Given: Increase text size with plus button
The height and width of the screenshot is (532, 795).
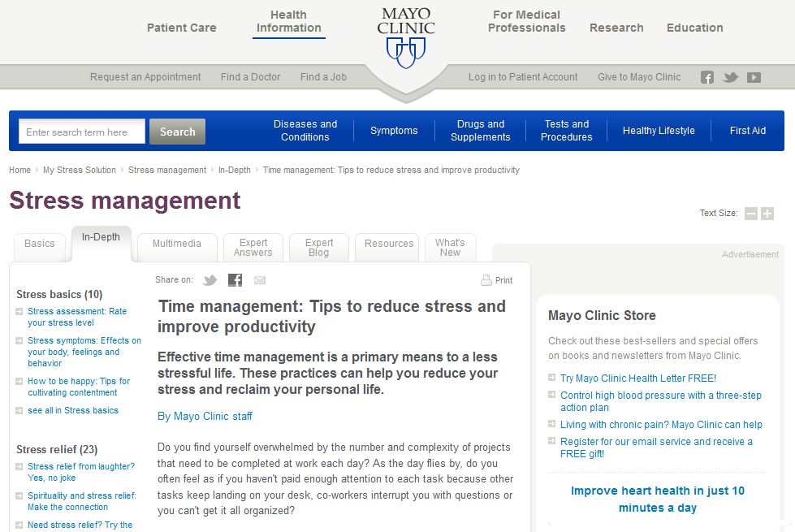Looking at the screenshot, I should point(767,214).
